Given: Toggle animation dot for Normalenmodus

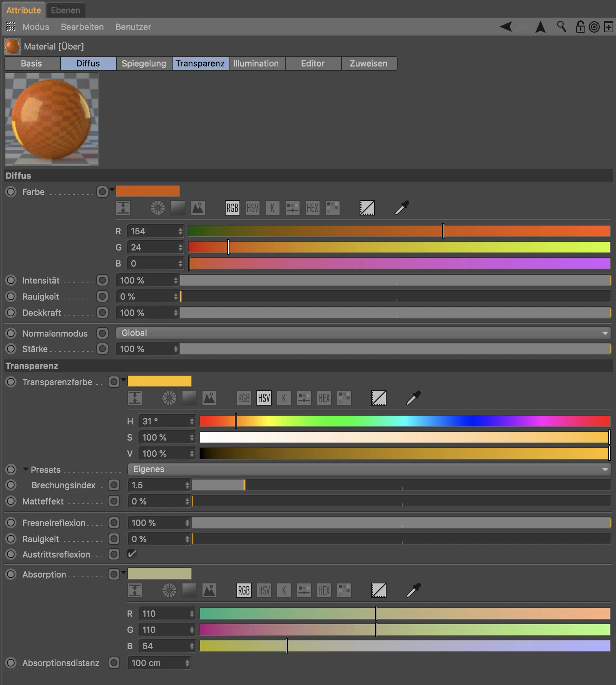Looking at the screenshot, I should 11,333.
